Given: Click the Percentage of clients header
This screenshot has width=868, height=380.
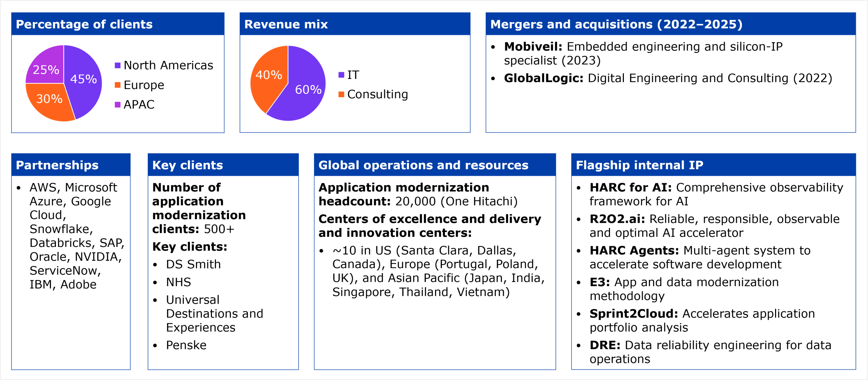Looking at the screenshot, I should (x=84, y=24).
